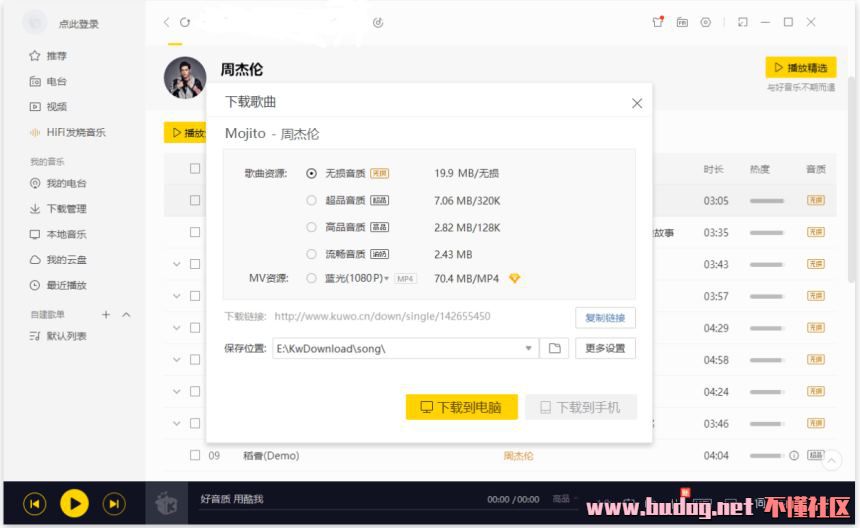Refresh the page using the reload icon
The image size is (860, 528).
point(185,22)
